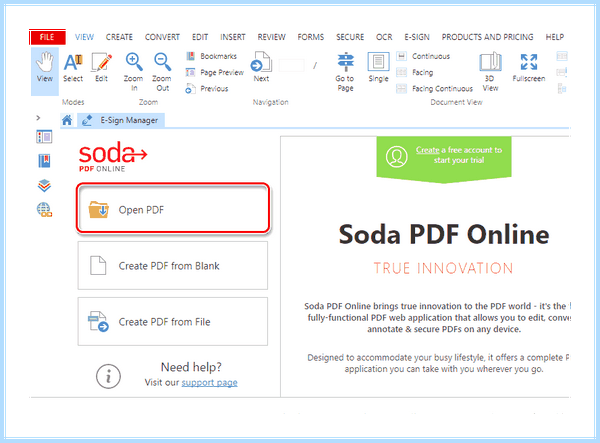Click the Soda PDF Online logo
The image size is (600, 443).
pos(112,157)
